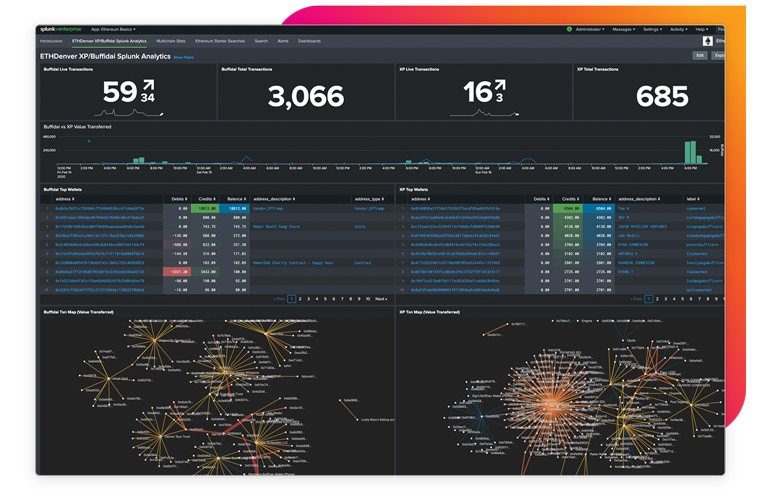Click the 685 XP Total Transactions value
The width and height of the screenshot is (760, 500).
click(662, 96)
